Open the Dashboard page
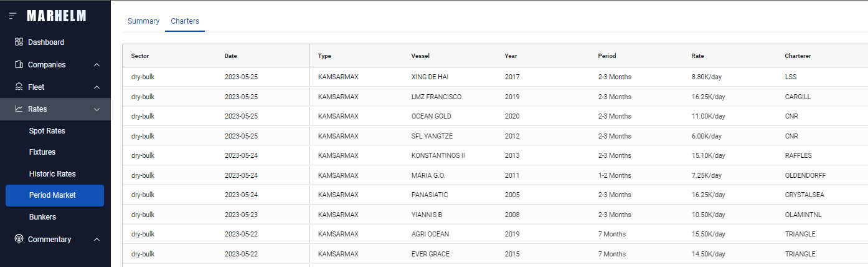The width and height of the screenshot is (868, 267). 46,42
